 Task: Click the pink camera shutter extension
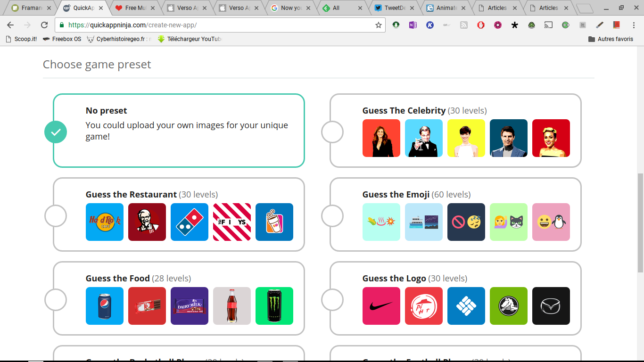point(498,25)
